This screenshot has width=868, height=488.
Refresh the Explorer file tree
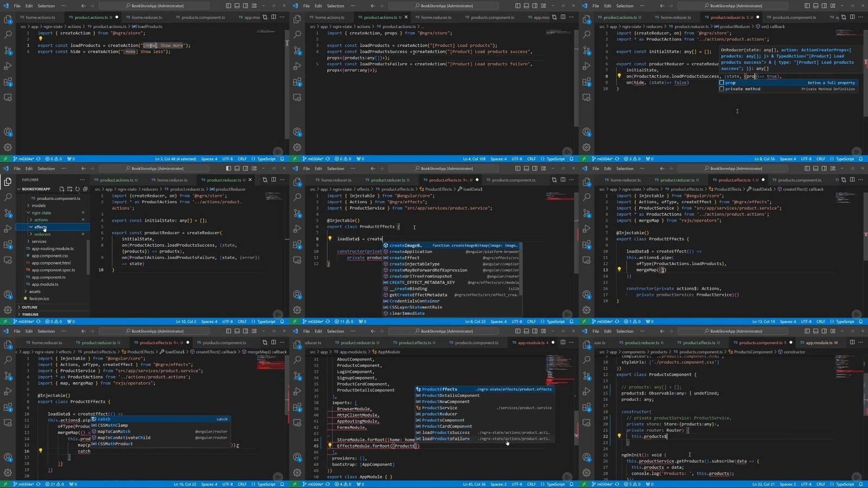tap(78, 189)
